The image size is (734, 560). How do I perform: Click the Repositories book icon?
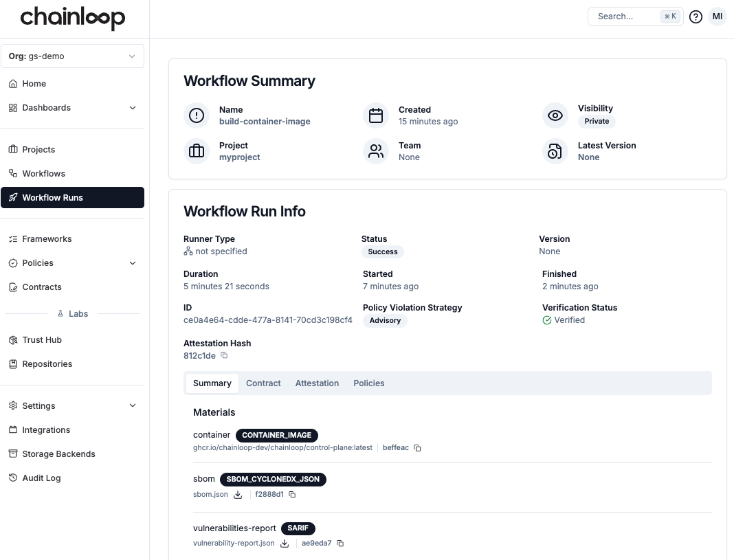[13, 364]
